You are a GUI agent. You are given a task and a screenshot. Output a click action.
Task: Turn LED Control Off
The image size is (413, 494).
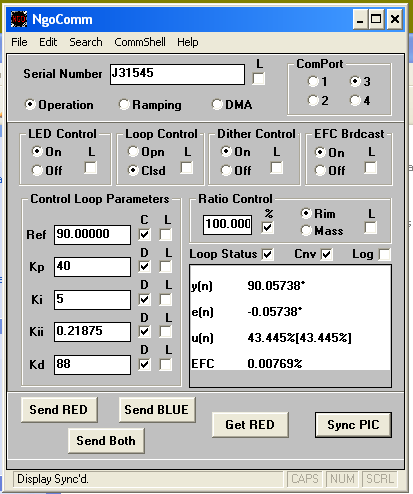coord(37,170)
